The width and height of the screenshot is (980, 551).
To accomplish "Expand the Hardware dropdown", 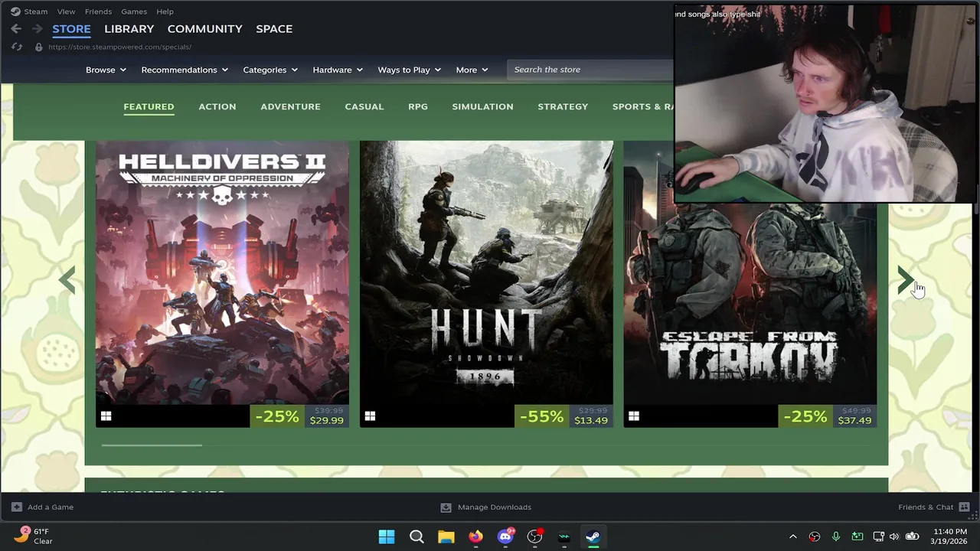I will point(338,70).
